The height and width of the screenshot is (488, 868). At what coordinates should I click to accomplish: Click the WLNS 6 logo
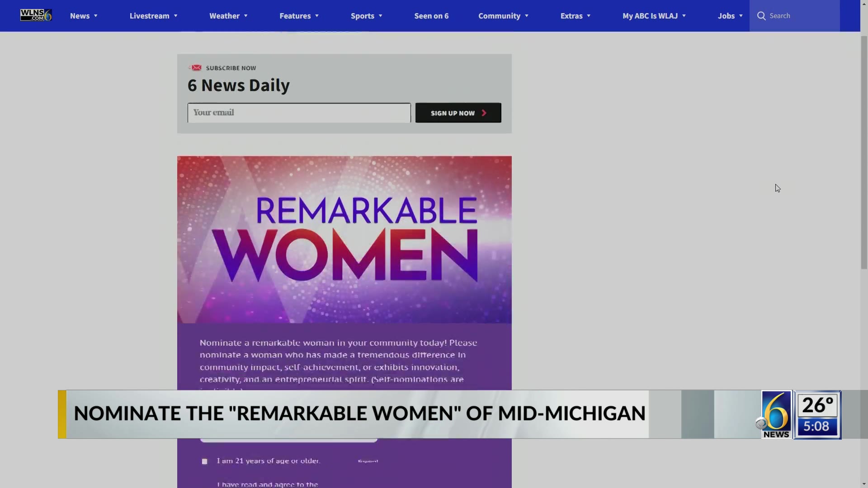36,15
